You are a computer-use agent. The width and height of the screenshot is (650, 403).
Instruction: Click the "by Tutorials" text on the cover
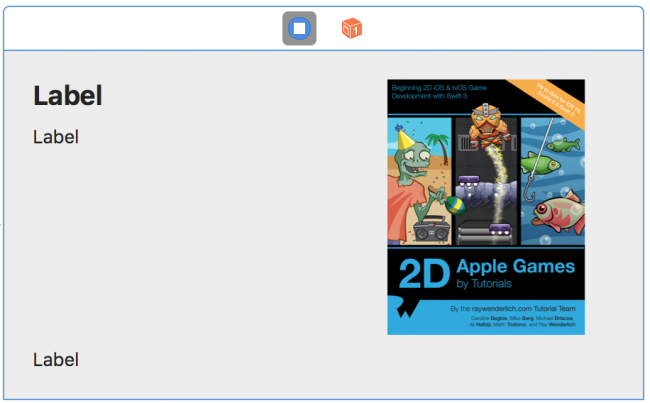click(x=484, y=284)
